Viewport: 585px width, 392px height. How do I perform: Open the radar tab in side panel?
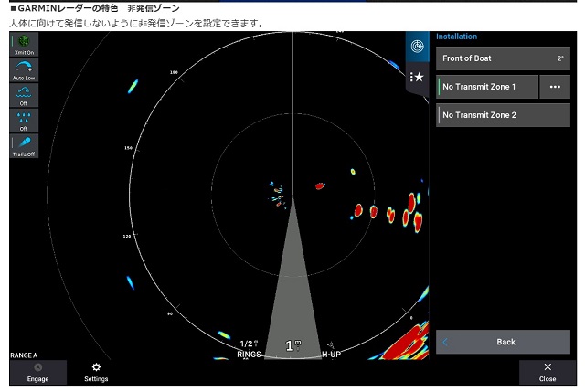(x=417, y=46)
